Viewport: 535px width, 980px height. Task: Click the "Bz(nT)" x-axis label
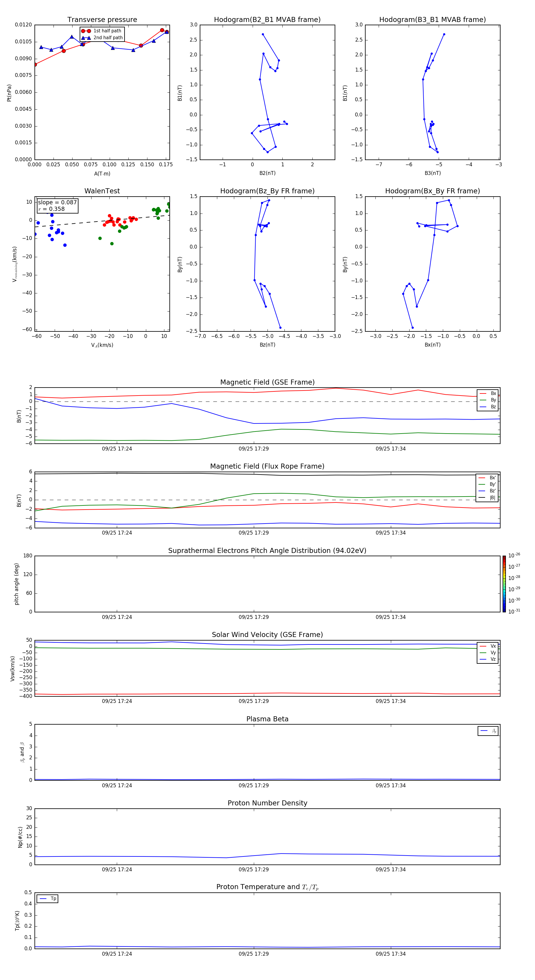point(267,345)
